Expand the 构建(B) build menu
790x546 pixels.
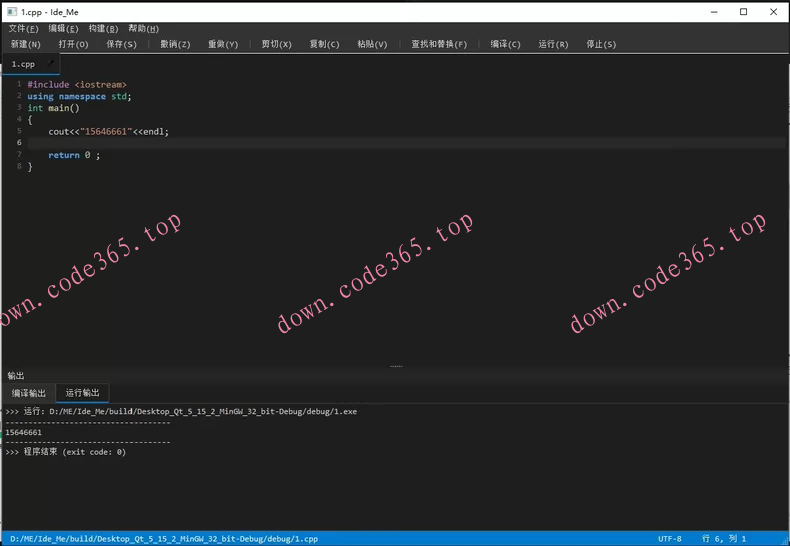pos(103,29)
